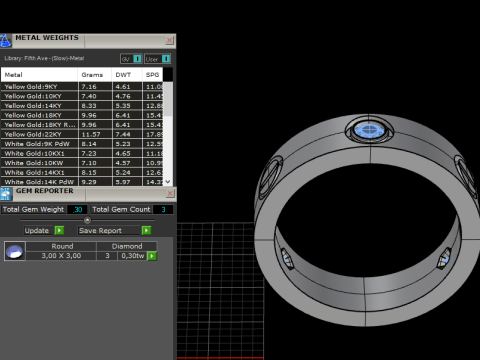Toggle the User library switch

(x=166, y=59)
